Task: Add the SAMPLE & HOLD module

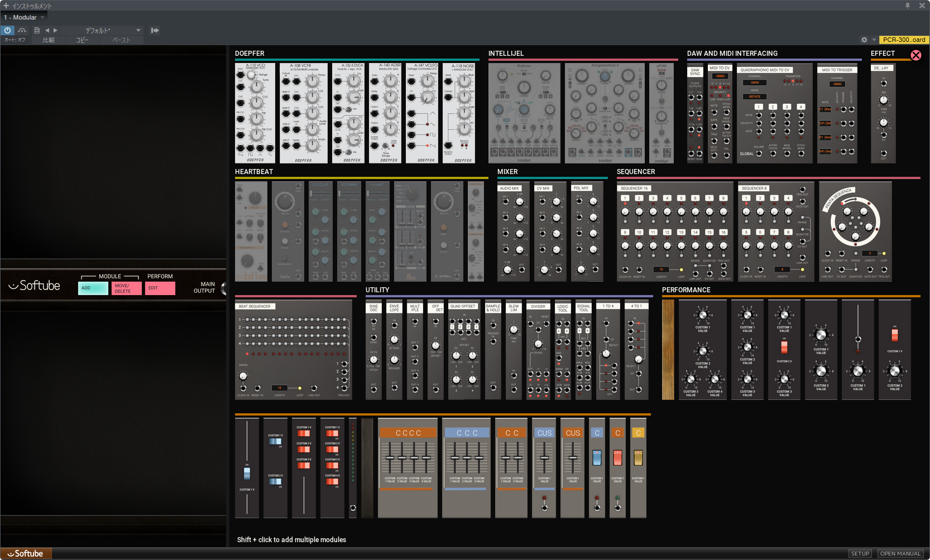Action: click(x=493, y=350)
